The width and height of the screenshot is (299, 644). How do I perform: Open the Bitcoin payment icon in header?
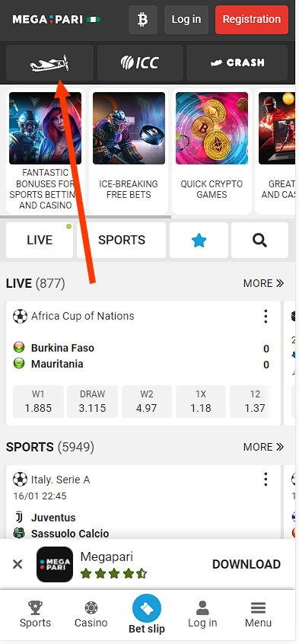[142, 19]
